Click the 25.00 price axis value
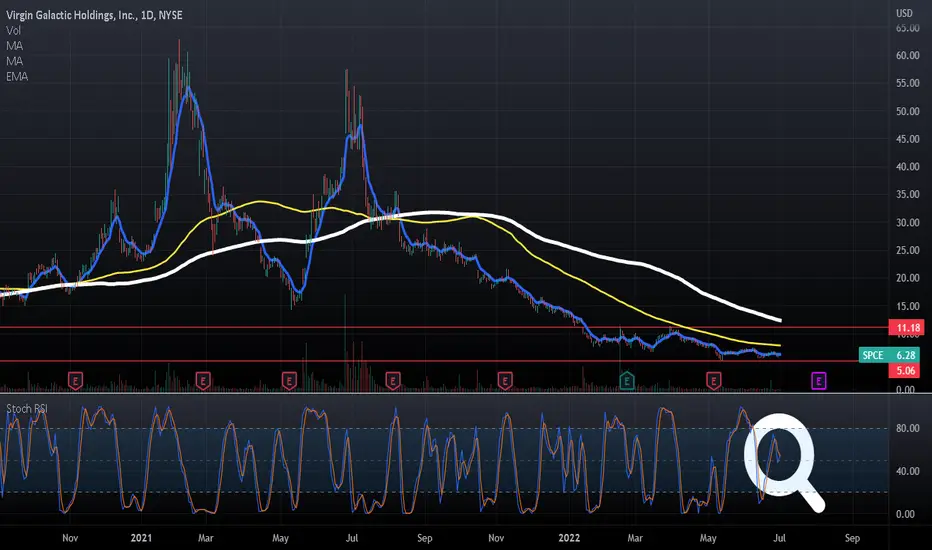Viewport: 932px width, 550px height. pyautogui.click(x=908, y=250)
